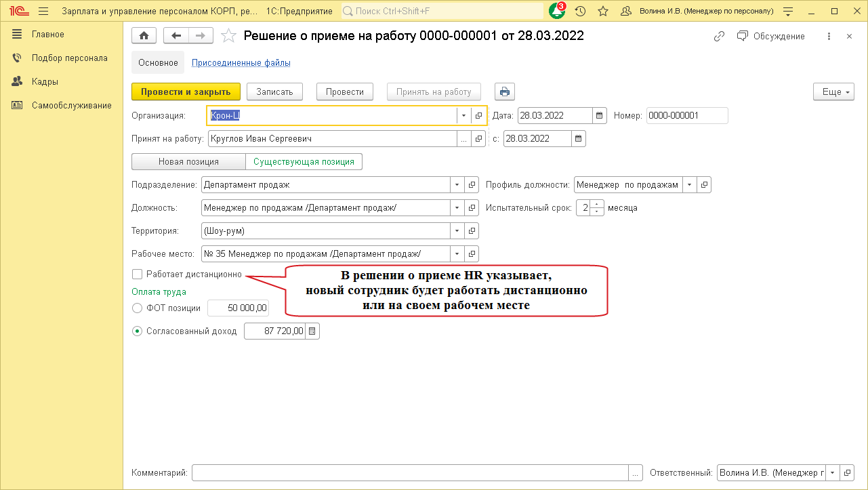Image resolution: width=868 pixels, height=490 pixels.
Task: Select the Согласованный доход radio button
Action: tap(138, 331)
